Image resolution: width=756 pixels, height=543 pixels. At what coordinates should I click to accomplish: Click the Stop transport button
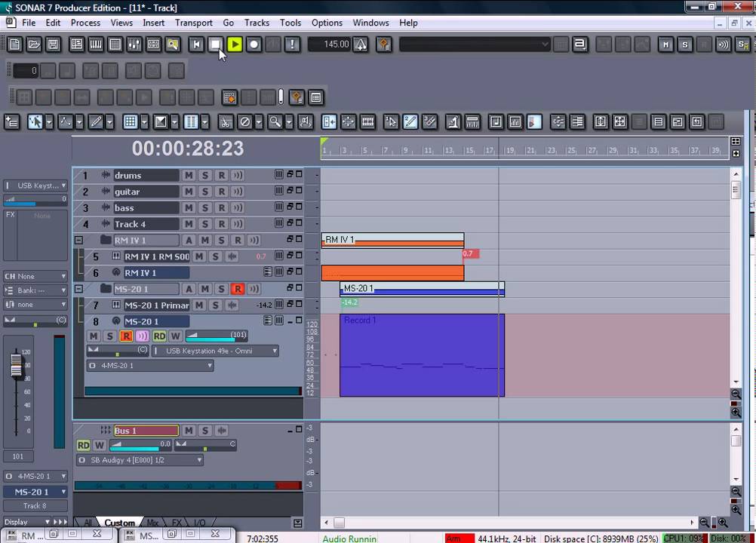coord(216,44)
